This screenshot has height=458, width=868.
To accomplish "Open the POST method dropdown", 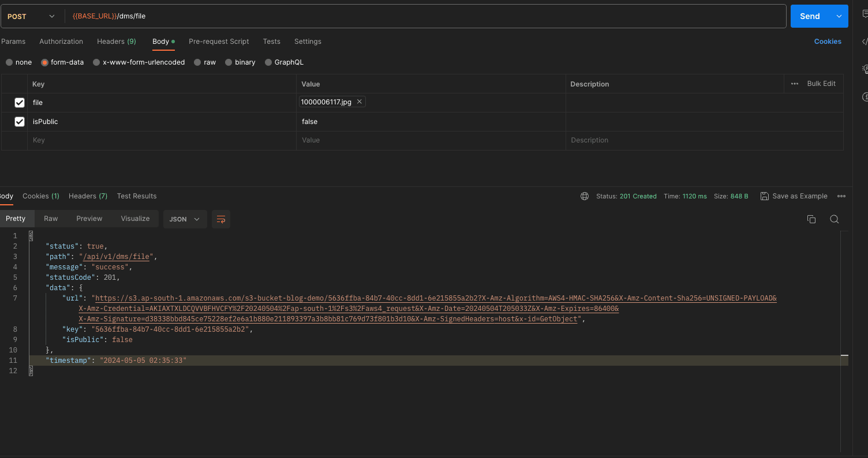I will click(32, 17).
